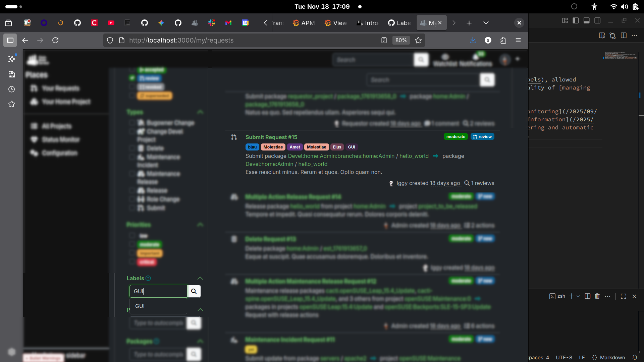Screen dimensions: 644x362
Task: Maximize the terminal panel with the fullscreen icon
Action: 623,296
